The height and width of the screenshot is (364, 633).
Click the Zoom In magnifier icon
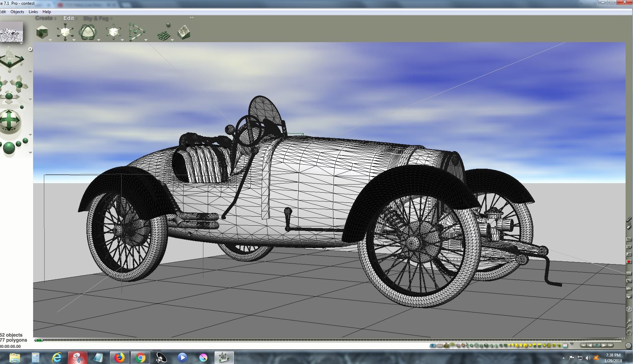point(629,321)
